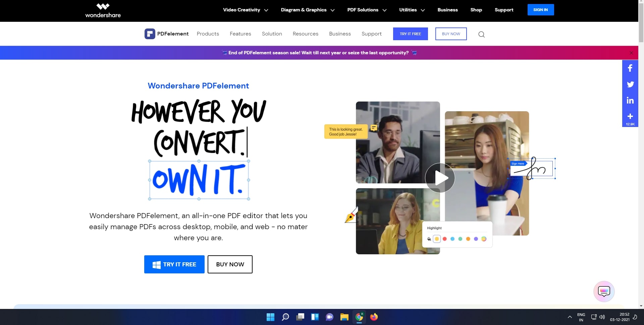Open the site search magnifier icon
This screenshot has height=325, width=644.
click(x=481, y=34)
